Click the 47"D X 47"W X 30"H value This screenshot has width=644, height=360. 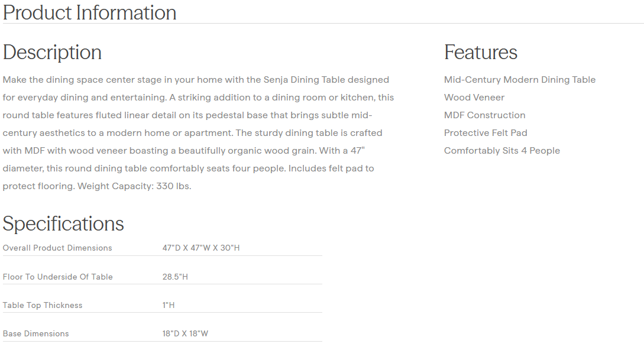tap(201, 248)
